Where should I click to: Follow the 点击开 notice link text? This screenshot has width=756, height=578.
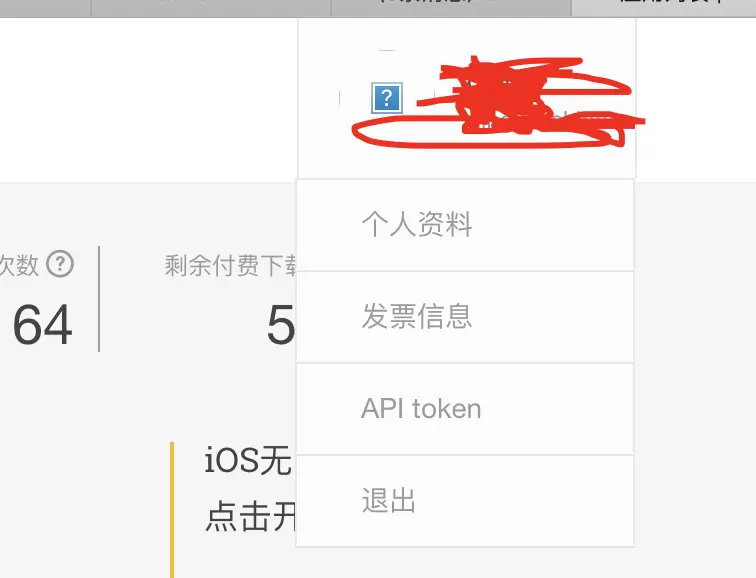(250, 516)
